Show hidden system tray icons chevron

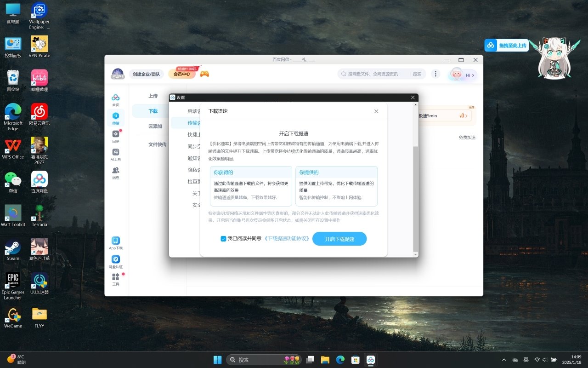(504, 359)
